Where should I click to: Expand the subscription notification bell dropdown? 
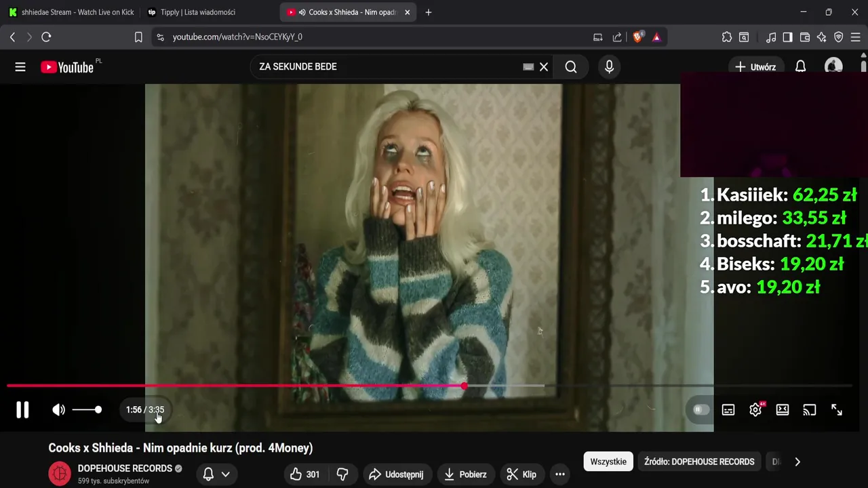coord(216,474)
